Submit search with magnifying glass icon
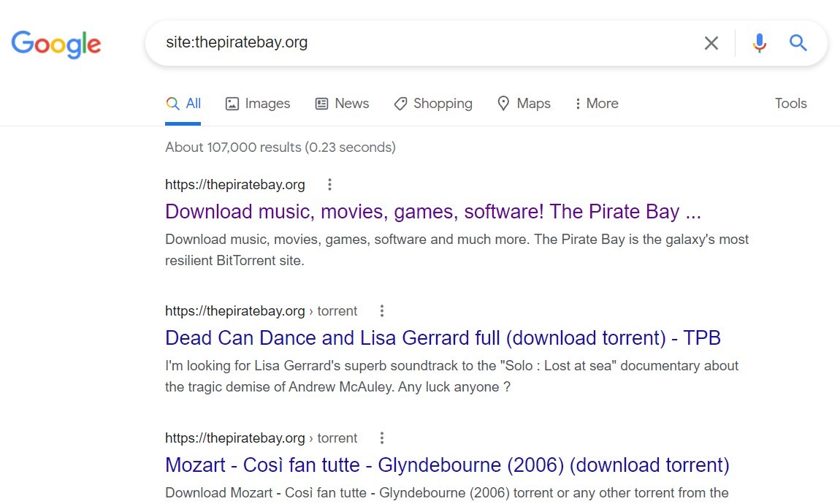The height and width of the screenshot is (504, 840). [x=798, y=42]
